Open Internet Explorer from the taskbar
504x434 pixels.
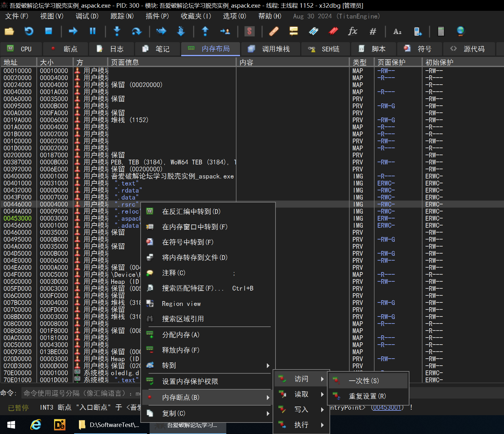(x=35, y=425)
